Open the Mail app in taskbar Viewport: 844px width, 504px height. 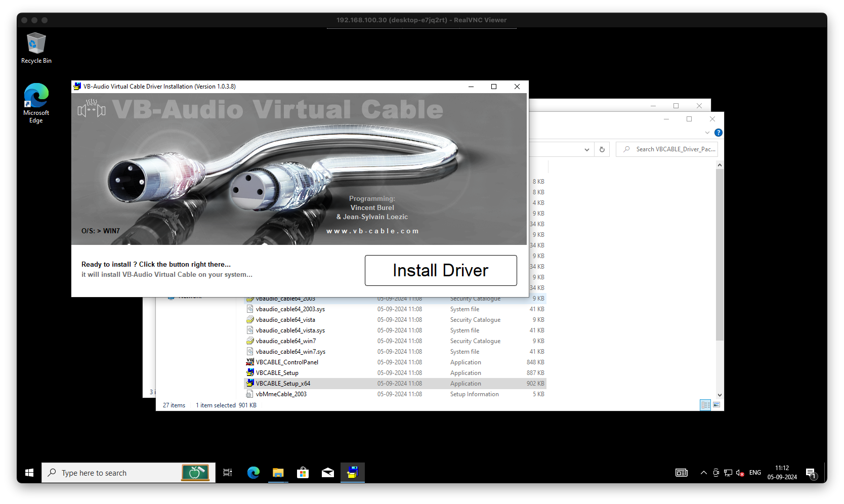pyautogui.click(x=327, y=473)
